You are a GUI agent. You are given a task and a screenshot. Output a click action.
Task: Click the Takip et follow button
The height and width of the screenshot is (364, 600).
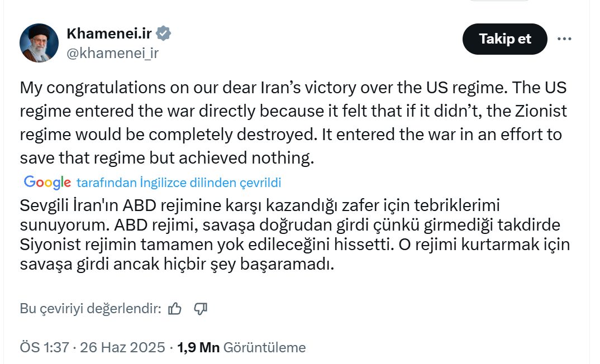pos(505,39)
